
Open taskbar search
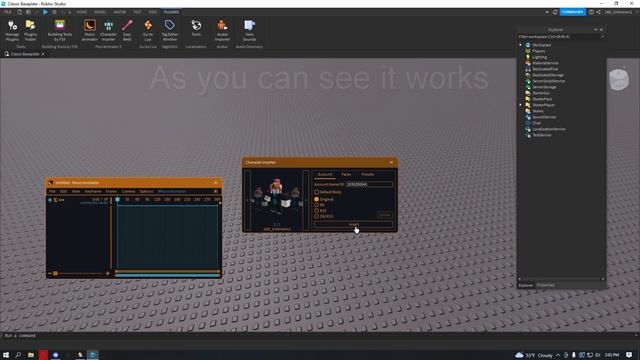point(18,355)
